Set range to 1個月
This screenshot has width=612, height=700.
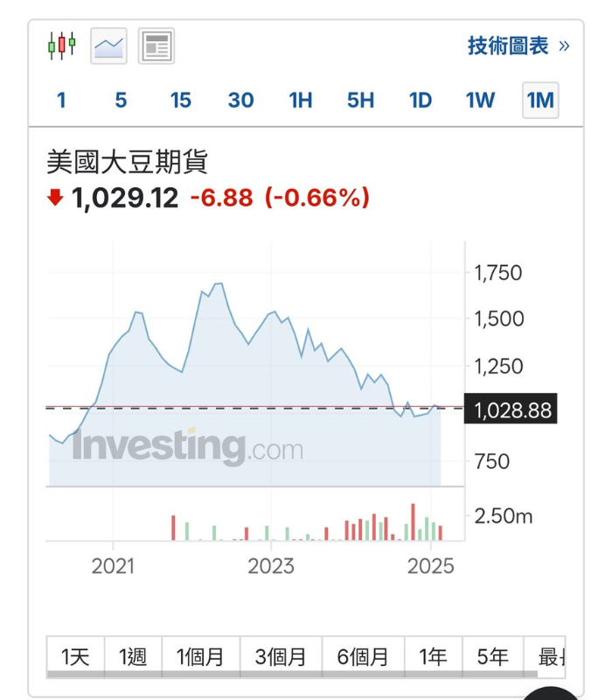click(x=200, y=656)
